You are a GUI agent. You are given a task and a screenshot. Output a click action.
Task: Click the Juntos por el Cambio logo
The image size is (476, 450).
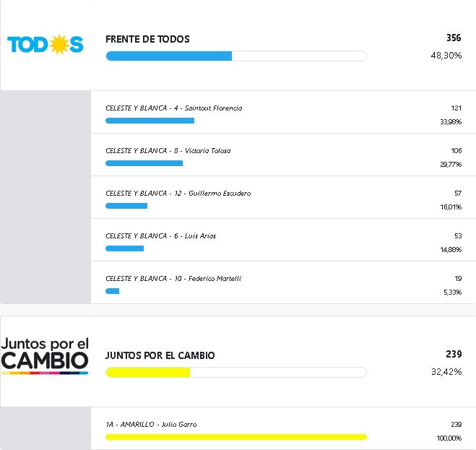[45, 355]
